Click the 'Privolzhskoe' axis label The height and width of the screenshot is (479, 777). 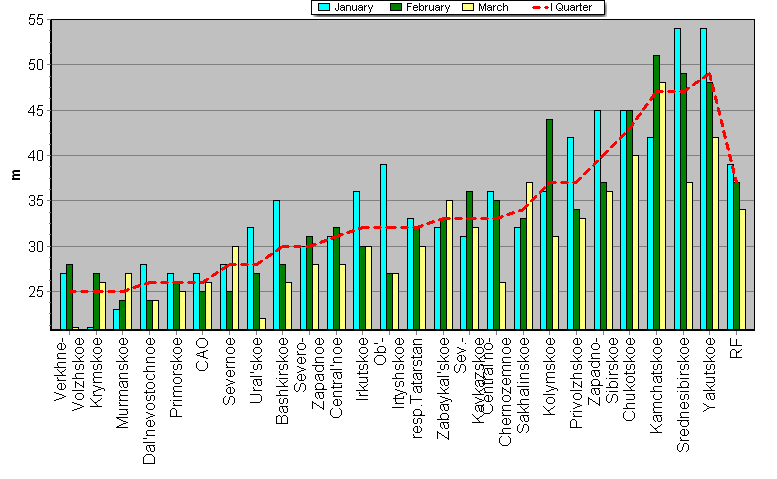[576, 382]
